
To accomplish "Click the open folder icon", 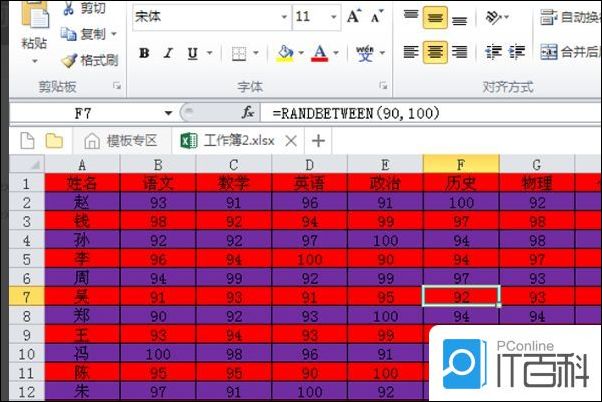I will 54,141.
